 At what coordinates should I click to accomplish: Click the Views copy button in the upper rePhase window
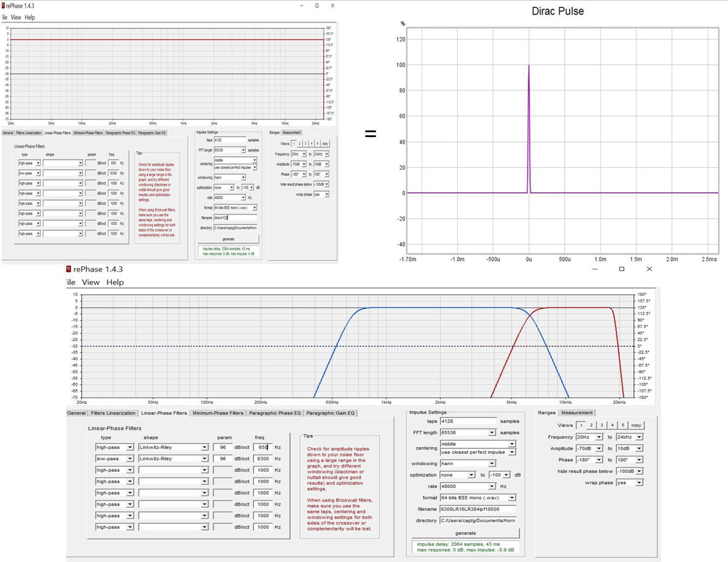[325, 144]
